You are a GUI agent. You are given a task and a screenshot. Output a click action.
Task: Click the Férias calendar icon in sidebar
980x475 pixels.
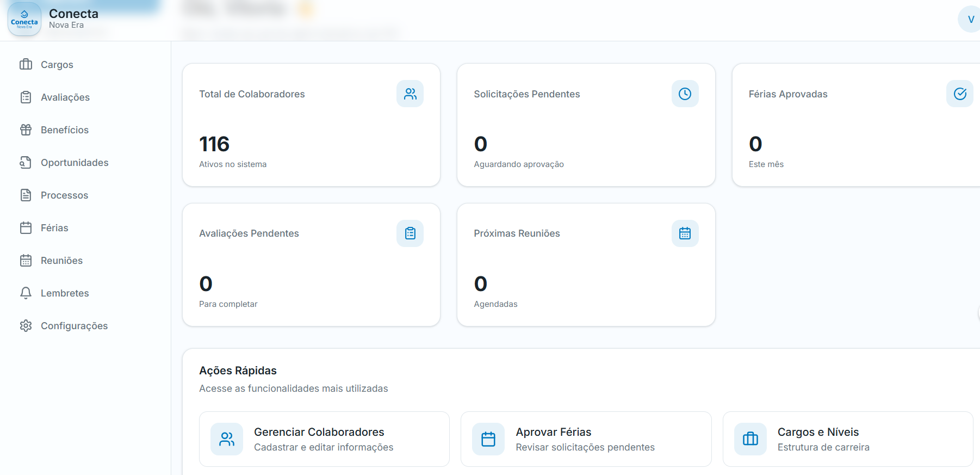click(x=26, y=227)
